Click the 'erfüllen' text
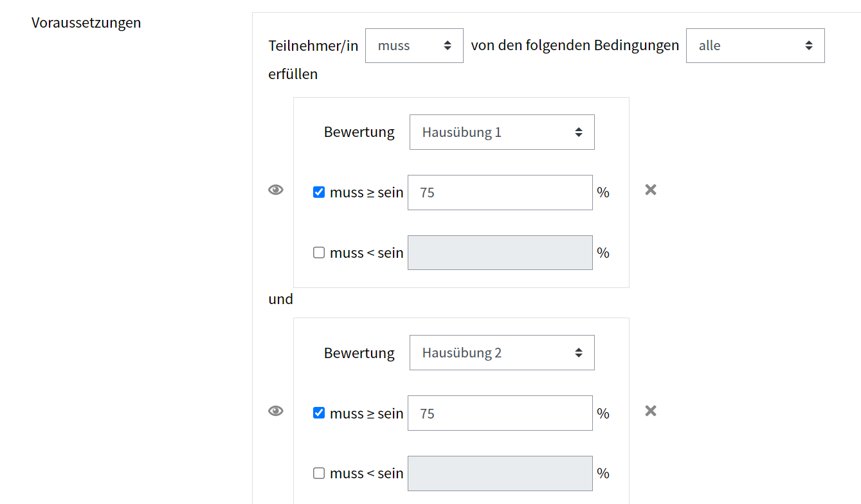 click(x=293, y=74)
